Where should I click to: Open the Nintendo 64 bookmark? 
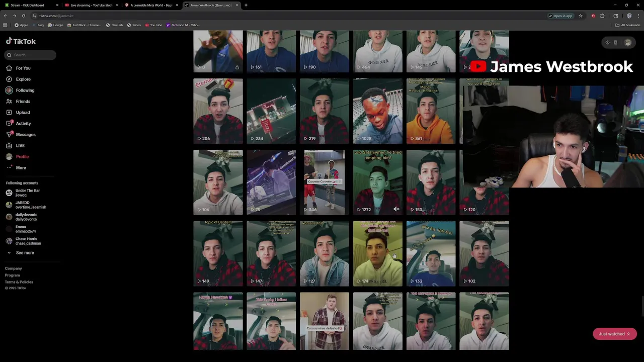tap(183, 25)
